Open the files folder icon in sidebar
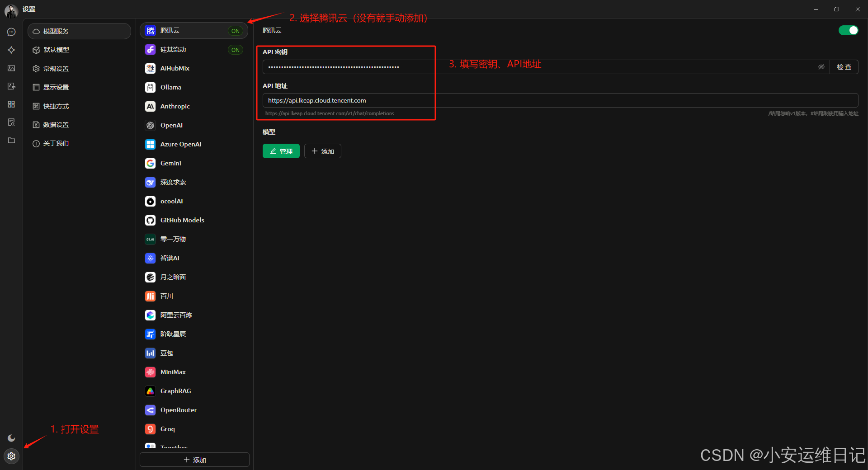This screenshot has height=470, width=868. click(x=11, y=141)
